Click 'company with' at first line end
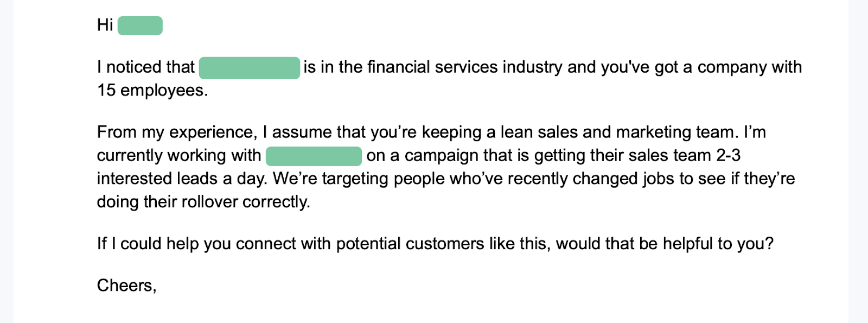The height and width of the screenshot is (323, 868). pos(750,67)
